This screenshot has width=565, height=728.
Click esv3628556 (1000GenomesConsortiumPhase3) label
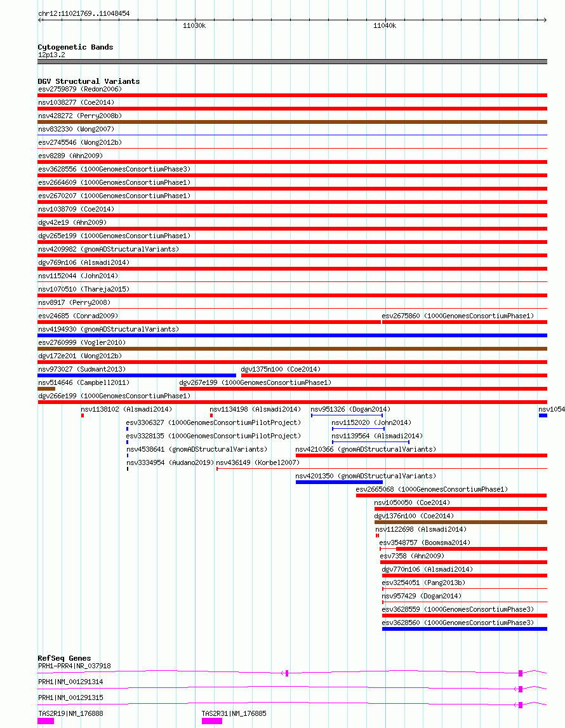click(114, 170)
